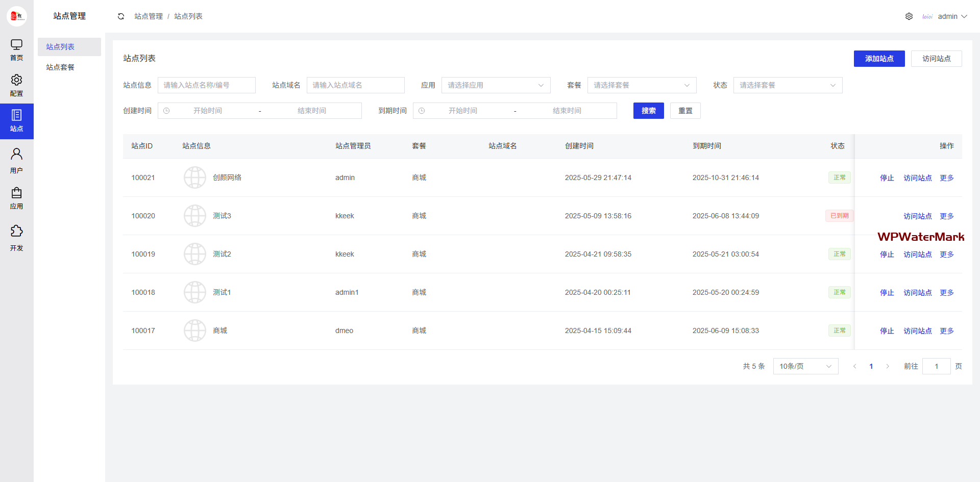The image size is (980, 482).
Task: Select 站点列表 in the side menu
Action: pos(60,47)
